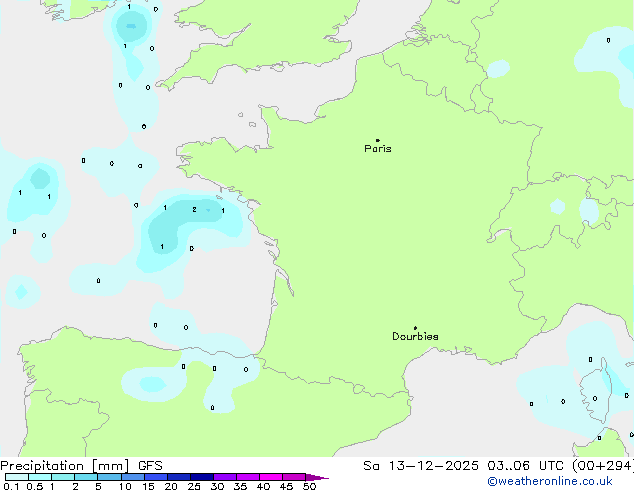The width and height of the screenshot is (634, 490).
Task: Open the weatheronline.co.uk copyright link
Action: tap(550, 481)
